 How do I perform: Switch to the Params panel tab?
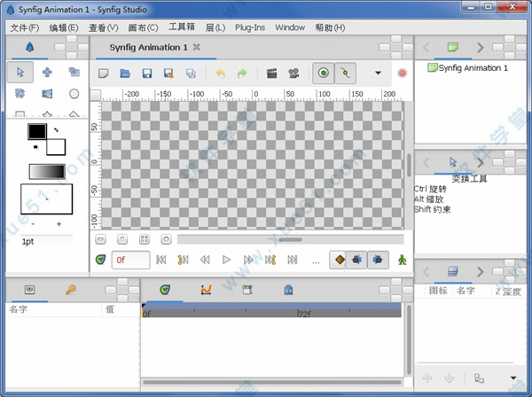(x=30, y=290)
